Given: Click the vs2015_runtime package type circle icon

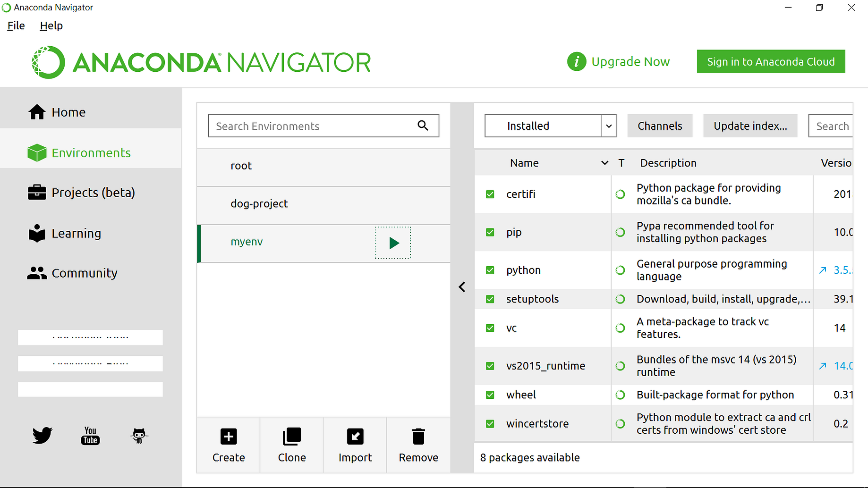Looking at the screenshot, I should (x=621, y=366).
